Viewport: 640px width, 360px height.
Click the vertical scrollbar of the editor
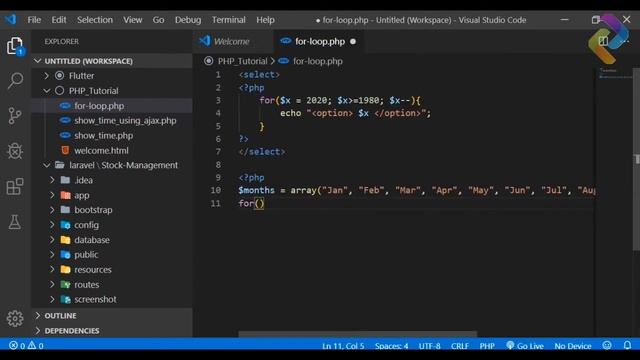[x=637, y=159]
